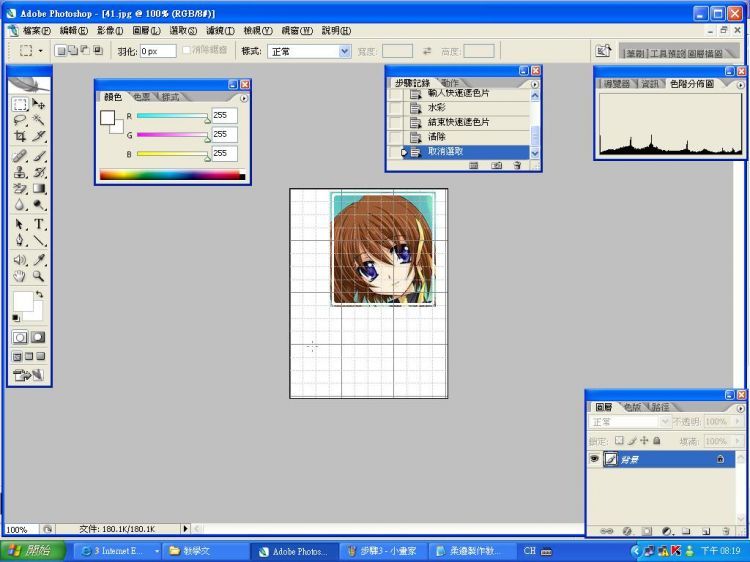Select the Magic Wand tool

[39, 120]
